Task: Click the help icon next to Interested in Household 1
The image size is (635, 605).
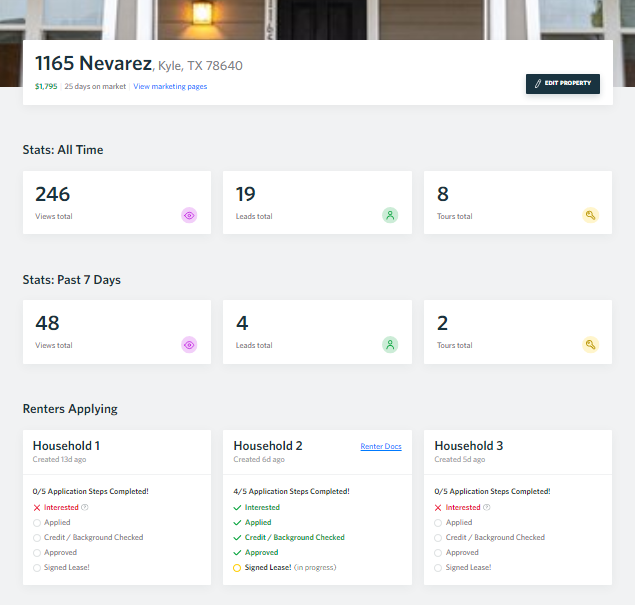Action: 85,507
